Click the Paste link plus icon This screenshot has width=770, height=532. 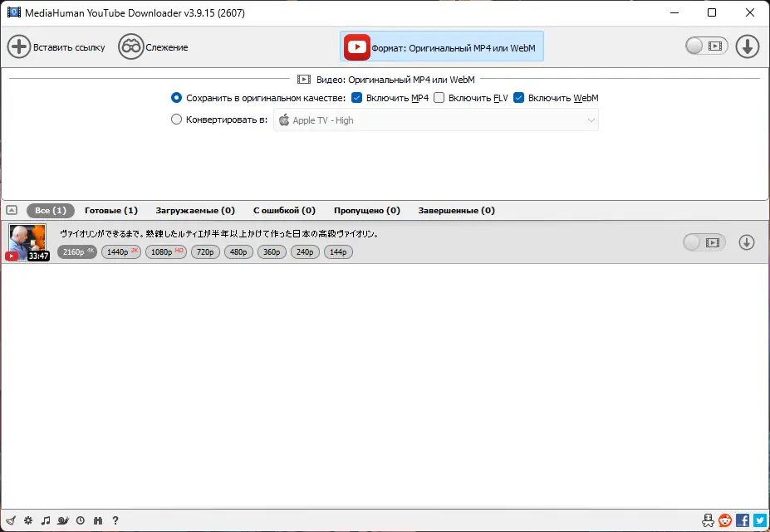click(18, 47)
